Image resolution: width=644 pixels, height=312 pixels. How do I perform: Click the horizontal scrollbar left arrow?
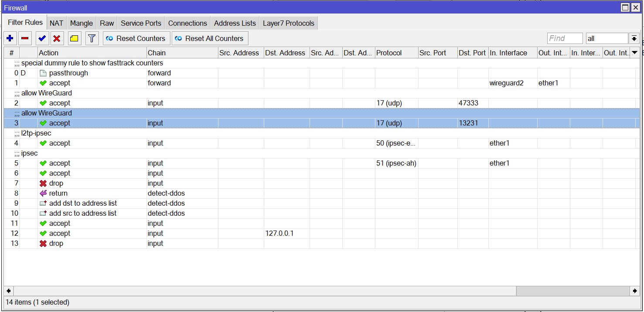(x=9, y=291)
